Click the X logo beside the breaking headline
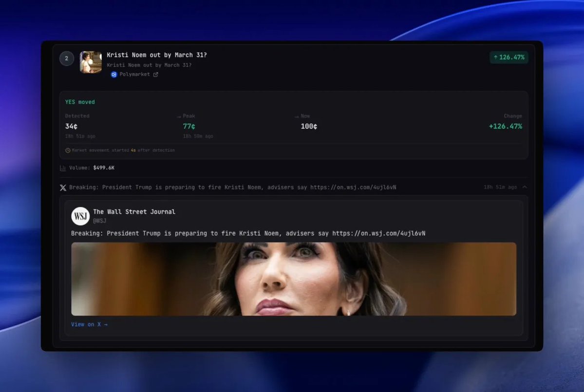The width and height of the screenshot is (584, 392). click(x=63, y=187)
